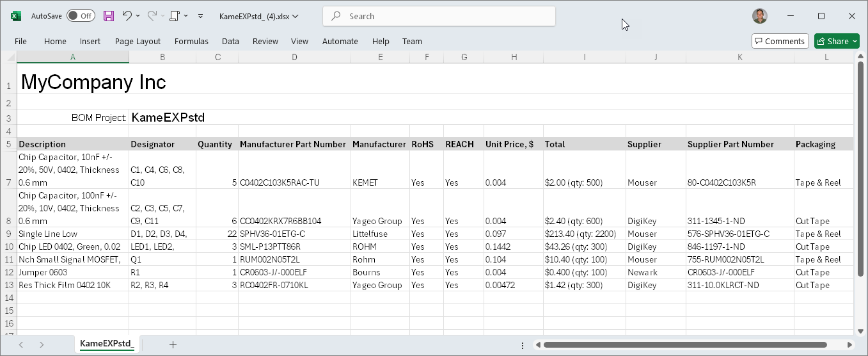The height and width of the screenshot is (356, 868).
Task: Click the Excel logo icon
Action: [x=16, y=16]
